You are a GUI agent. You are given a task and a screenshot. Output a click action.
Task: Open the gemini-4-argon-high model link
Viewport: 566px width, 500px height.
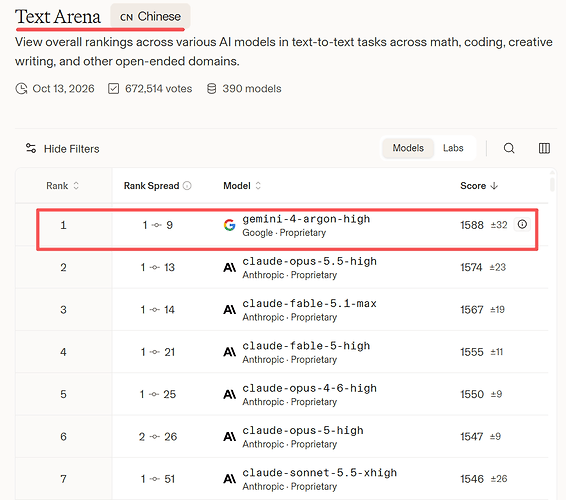pos(306,219)
